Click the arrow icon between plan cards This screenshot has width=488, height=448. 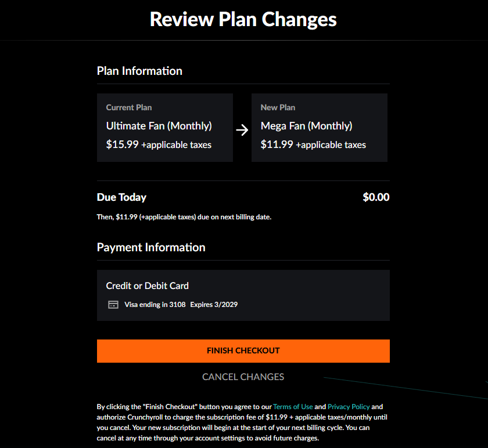pyautogui.click(x=242, y=130)
